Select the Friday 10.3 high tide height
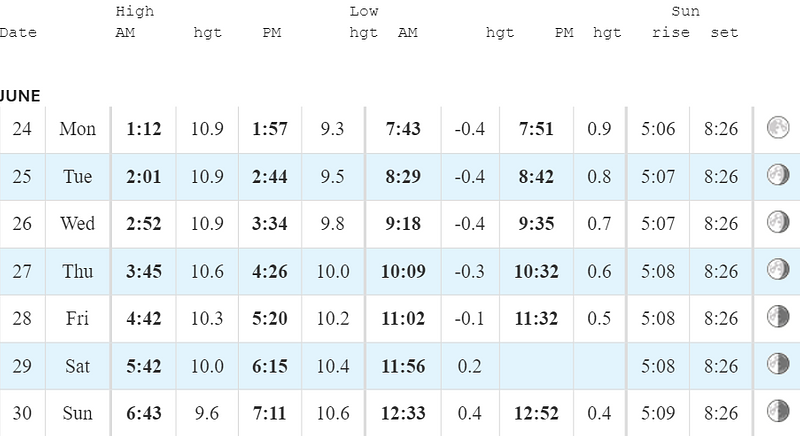 tap(207, 319)
